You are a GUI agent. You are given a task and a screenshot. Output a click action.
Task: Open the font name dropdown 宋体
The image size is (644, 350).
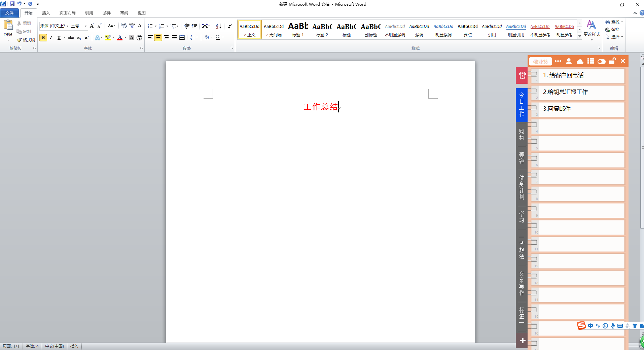click(67, 26)
